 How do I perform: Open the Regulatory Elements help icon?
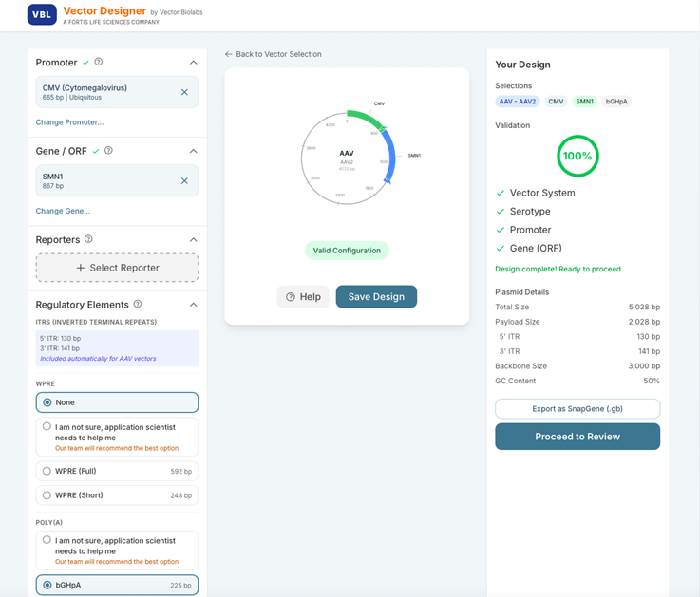point(138,305)
